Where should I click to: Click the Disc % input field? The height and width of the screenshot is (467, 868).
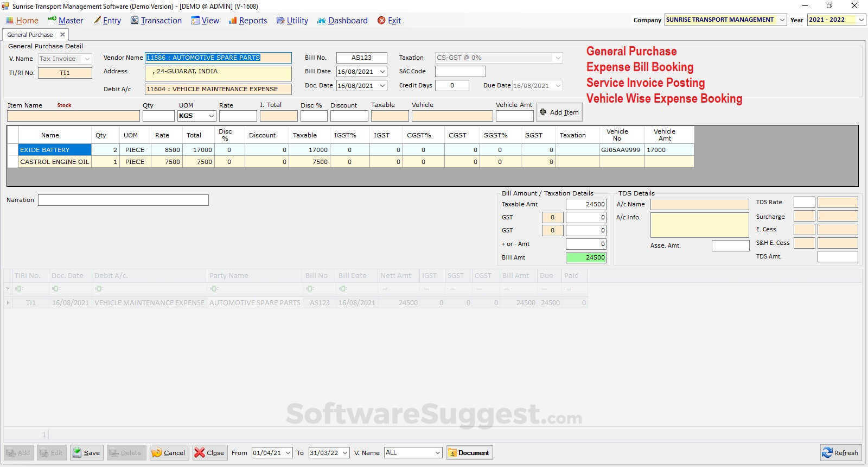tap(314, 116)
